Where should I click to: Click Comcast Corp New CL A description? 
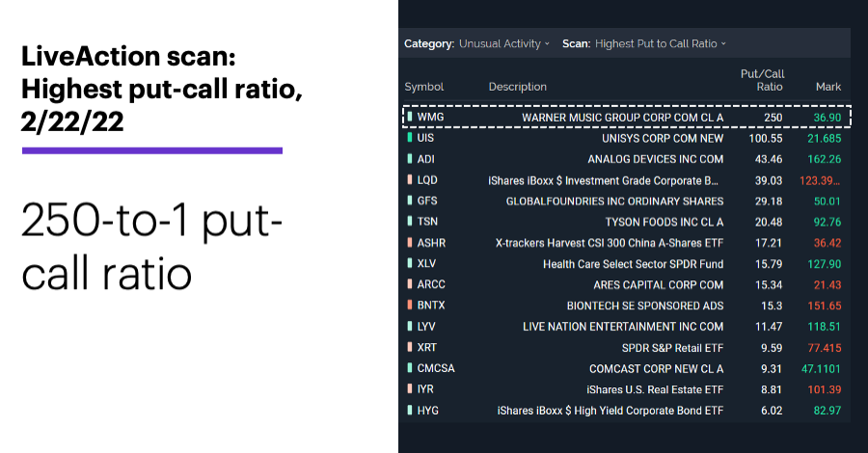pyautogui.click(x=656, y=369)
